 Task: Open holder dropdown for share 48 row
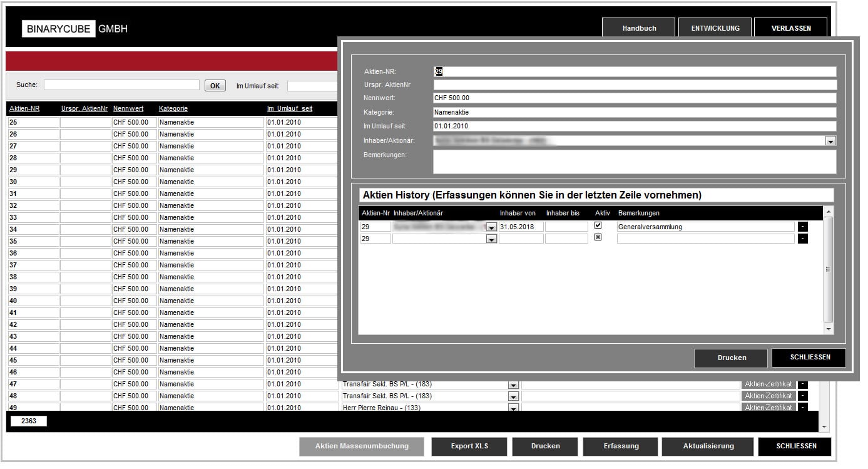(x=513, y=396)
